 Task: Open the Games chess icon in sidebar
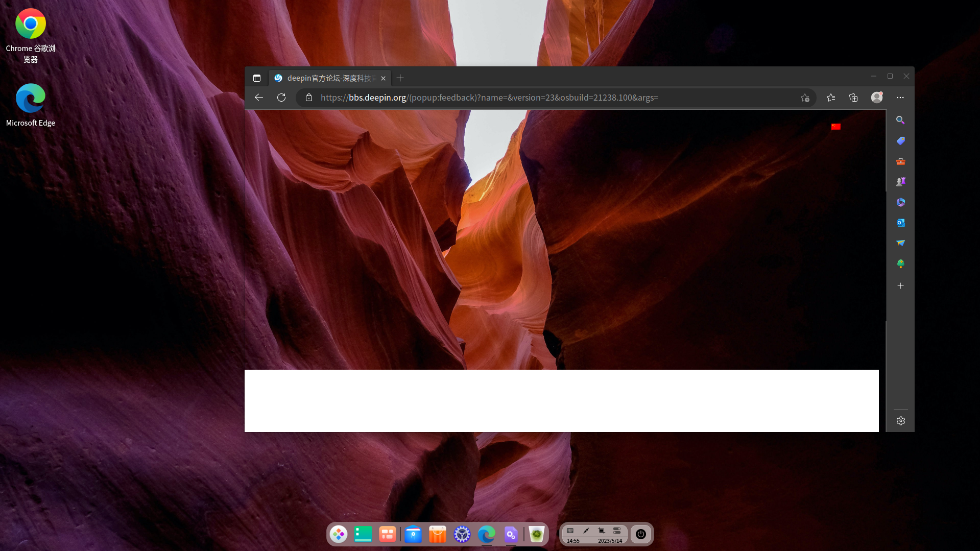click(900, 182)
